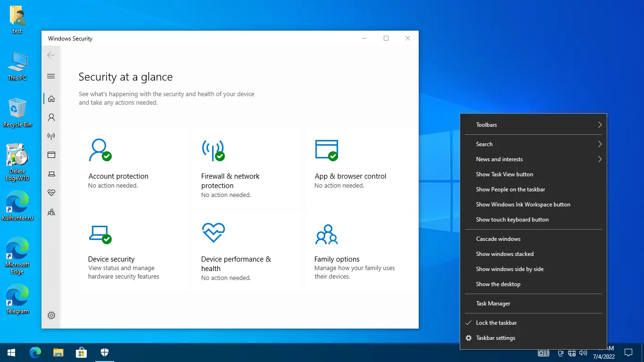Click the Family options people tile icon

coord(326,234)
